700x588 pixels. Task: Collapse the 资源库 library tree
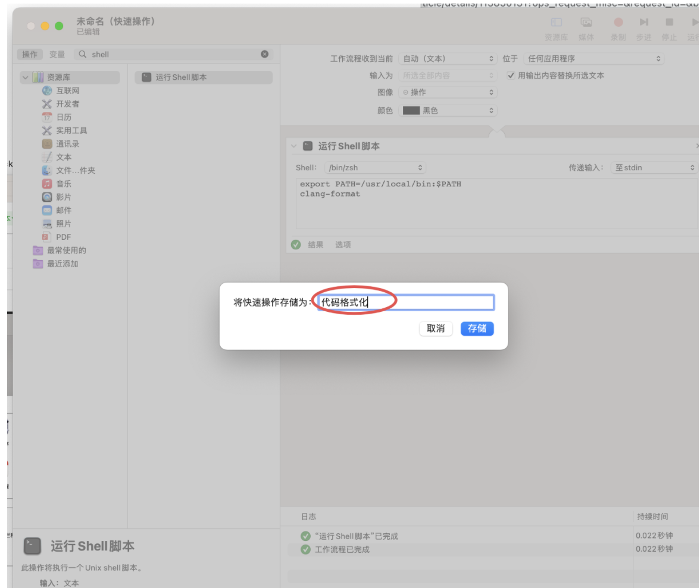tap(26, 77)
